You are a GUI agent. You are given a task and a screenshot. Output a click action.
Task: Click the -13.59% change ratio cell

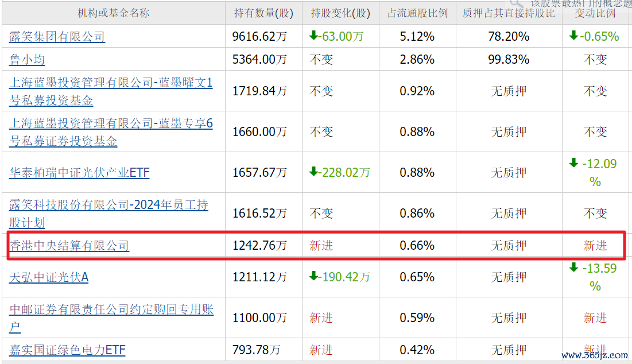[x=594, y=277]
